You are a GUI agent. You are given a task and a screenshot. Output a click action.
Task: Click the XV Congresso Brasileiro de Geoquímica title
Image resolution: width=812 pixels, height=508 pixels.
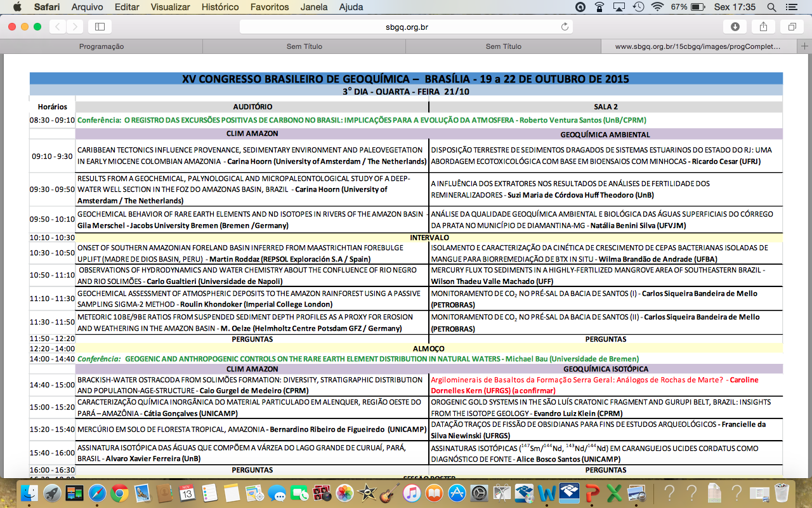(406, 79)
